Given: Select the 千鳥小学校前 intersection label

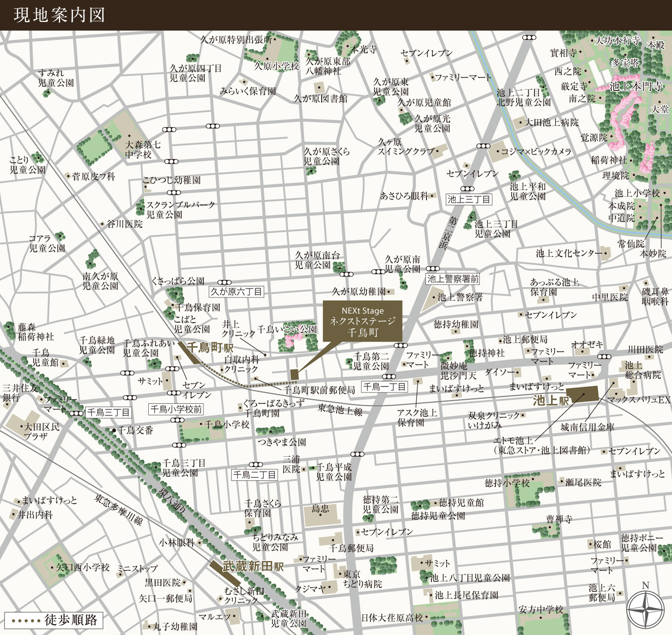Looking at the screenshot, I should coord(176,409).
